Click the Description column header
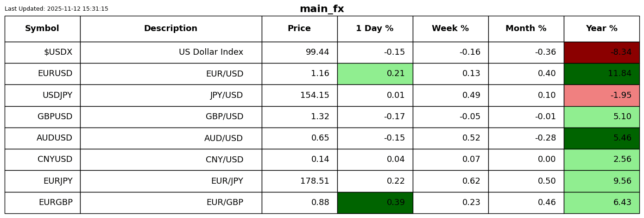The width and height of the screenshot is (644, 218). pos(170,29)
